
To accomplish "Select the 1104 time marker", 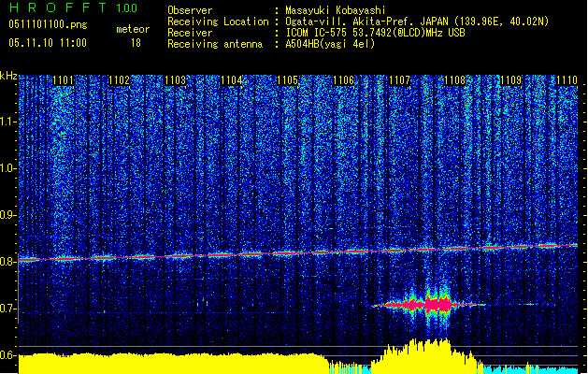I will 231,81.
